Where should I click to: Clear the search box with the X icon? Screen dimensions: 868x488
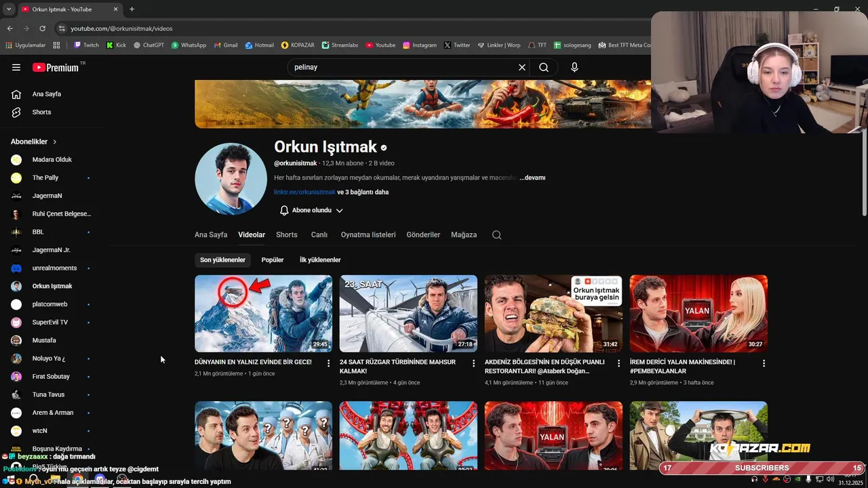[522, 67]
